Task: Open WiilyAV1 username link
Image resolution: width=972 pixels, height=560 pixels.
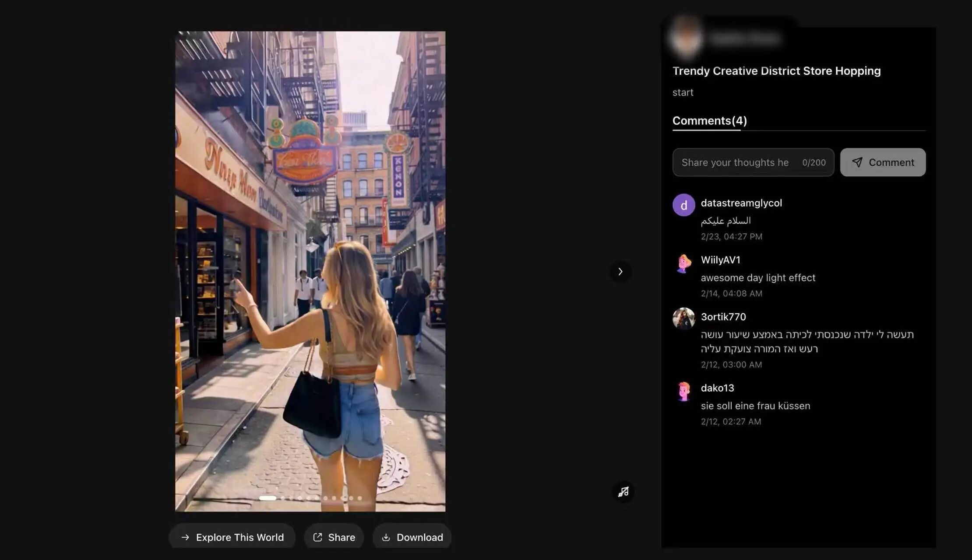Action: [720, 260]
